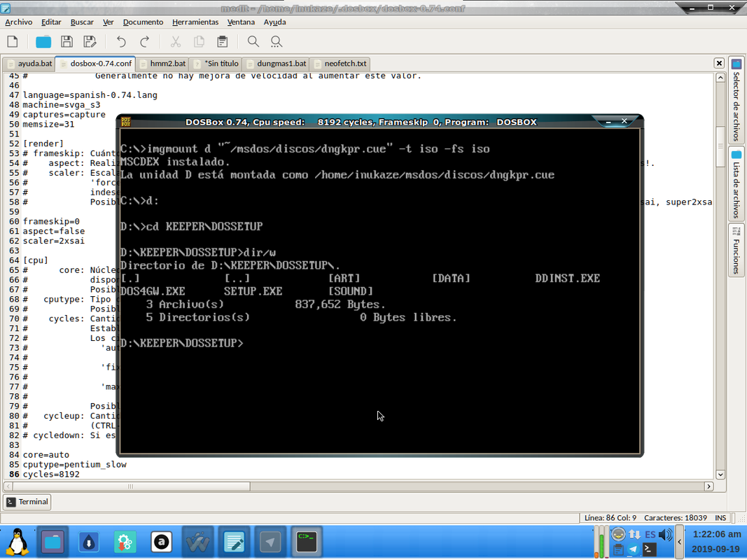Viewport: 747px width, 560px height.
Task: Copy selection with the copy icon
Action: click(199, 42)
